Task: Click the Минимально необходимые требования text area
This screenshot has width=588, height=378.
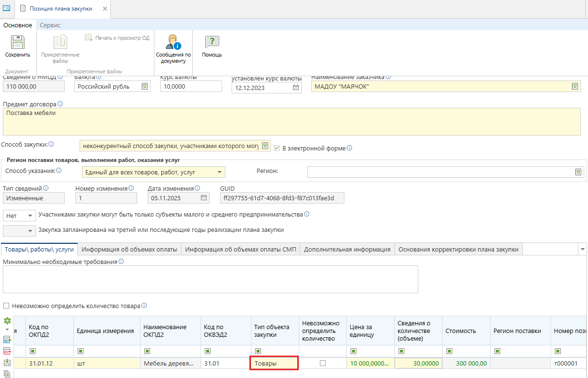Action: (x=210, y=279)
